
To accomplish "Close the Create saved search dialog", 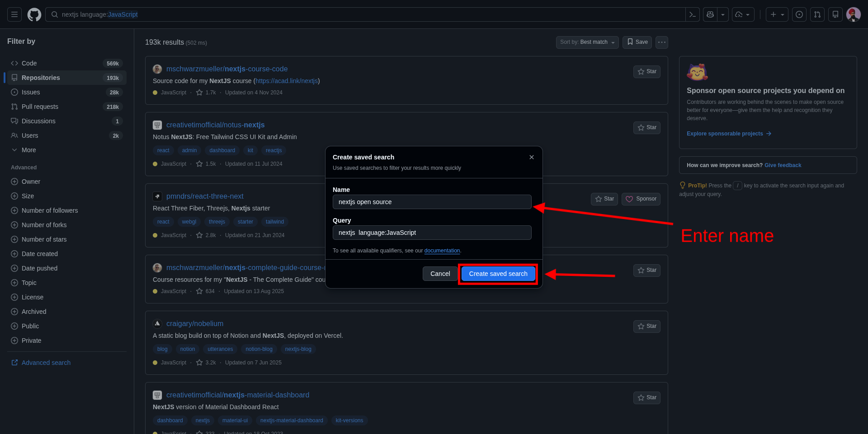I will coord(532,157).
